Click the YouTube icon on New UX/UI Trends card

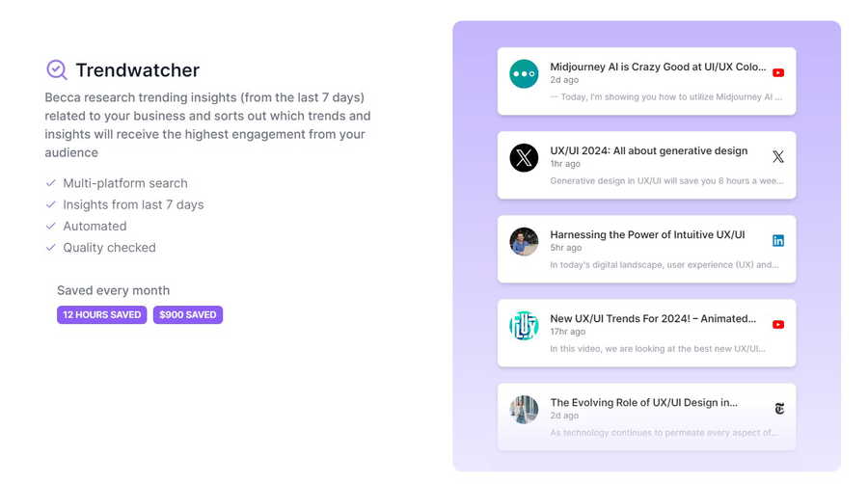pyautogui.click(x=777, y=325)
